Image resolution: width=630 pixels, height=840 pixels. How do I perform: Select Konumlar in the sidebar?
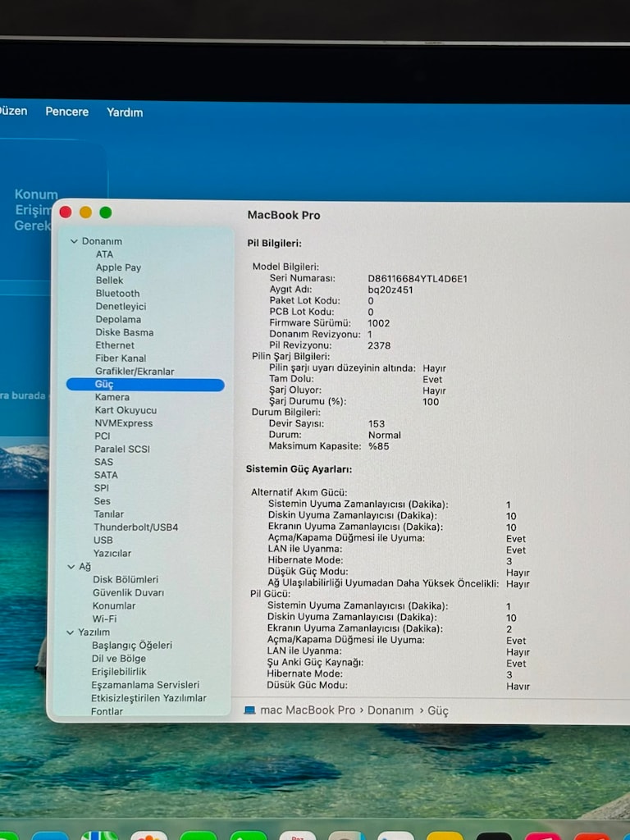click(114, 606)
